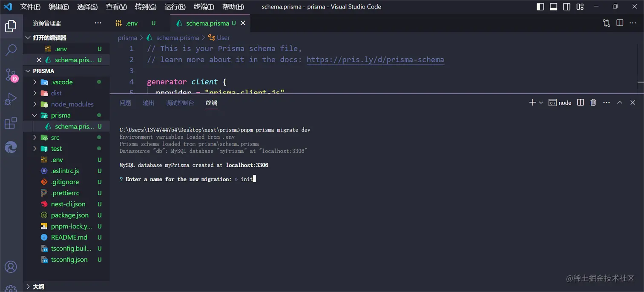Create a new terminal with plus icon

point(532,103)
